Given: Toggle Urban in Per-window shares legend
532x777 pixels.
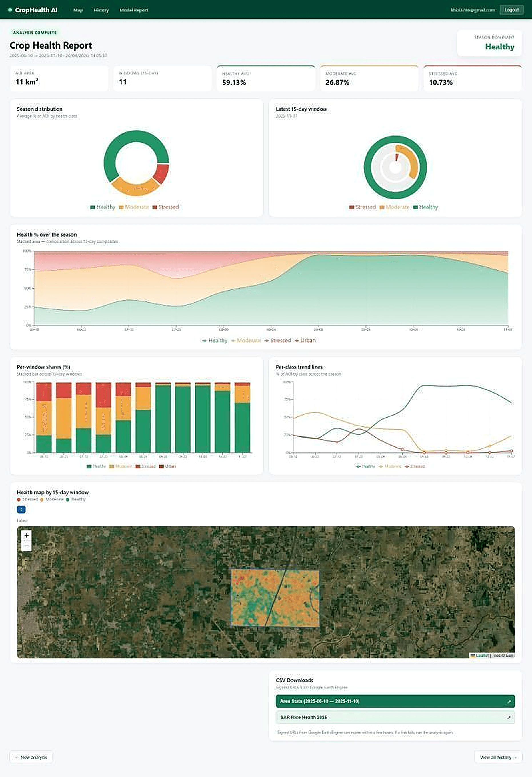Looking at the screenshot, I should [x=167, y=466].
